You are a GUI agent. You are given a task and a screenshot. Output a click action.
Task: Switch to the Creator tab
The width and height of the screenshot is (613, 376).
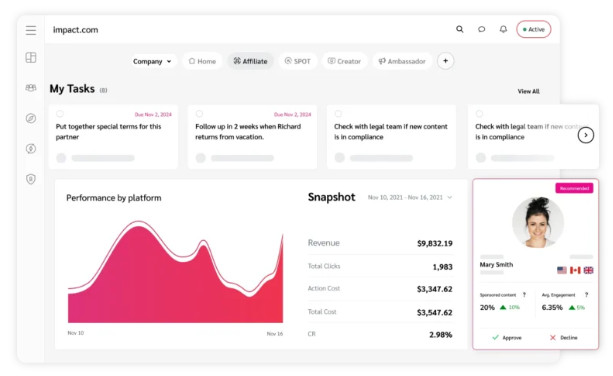pyautogui.click(x=344, y=61)
